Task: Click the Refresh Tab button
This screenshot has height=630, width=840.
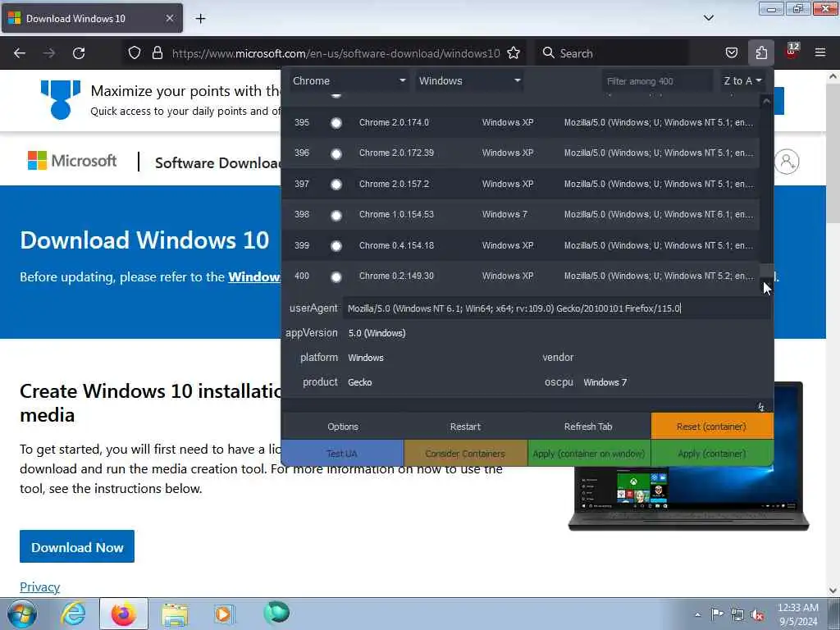Action: 588,427
